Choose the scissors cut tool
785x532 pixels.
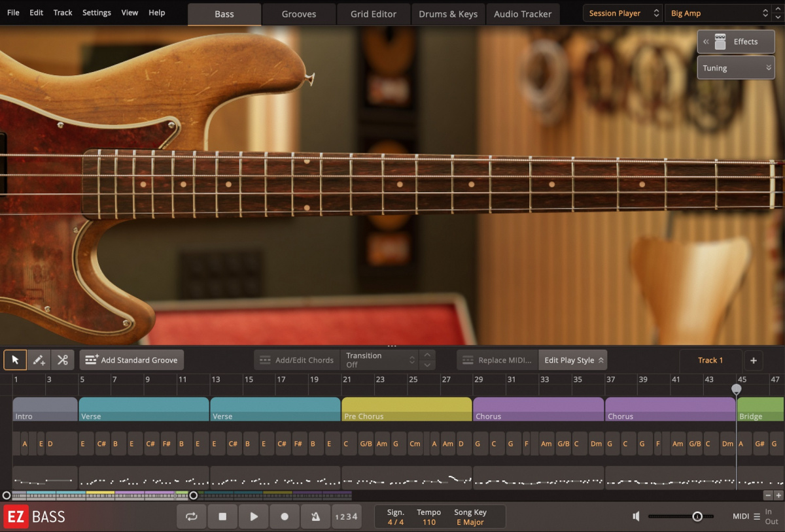[62, 359]
